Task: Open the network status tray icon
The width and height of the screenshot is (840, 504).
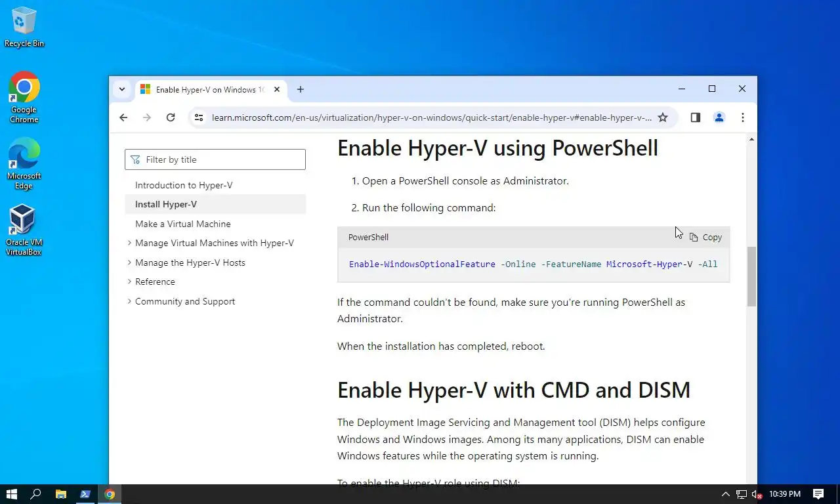Action: pos(742,494)
